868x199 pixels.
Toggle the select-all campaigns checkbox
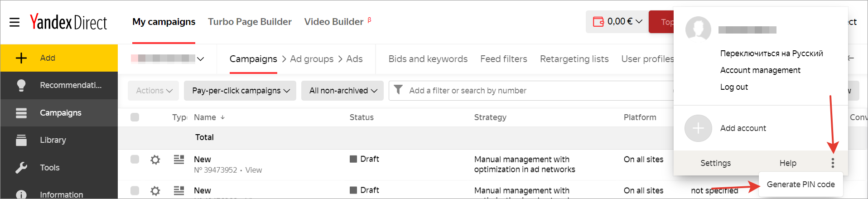tap(135, 117)
